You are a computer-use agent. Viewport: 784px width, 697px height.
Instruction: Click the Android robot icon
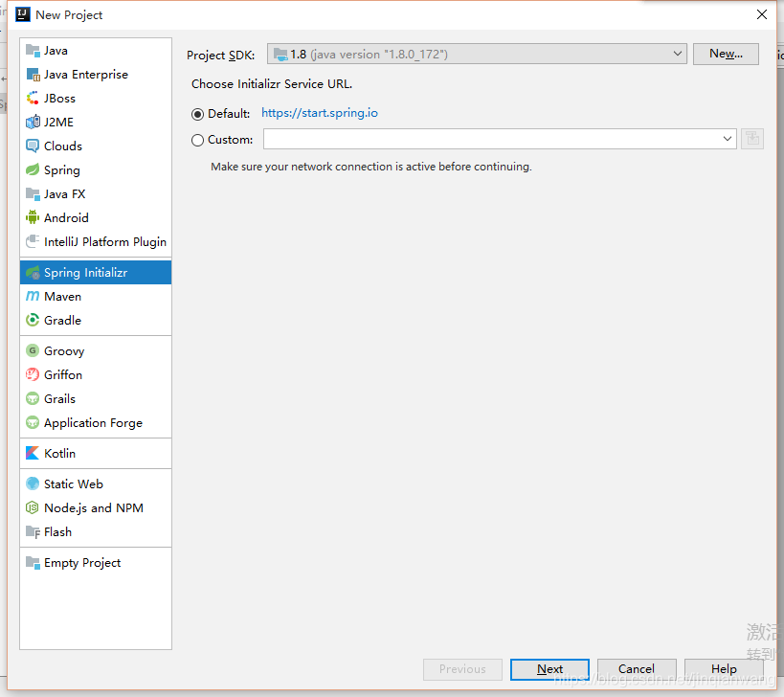tap(33, 217)
